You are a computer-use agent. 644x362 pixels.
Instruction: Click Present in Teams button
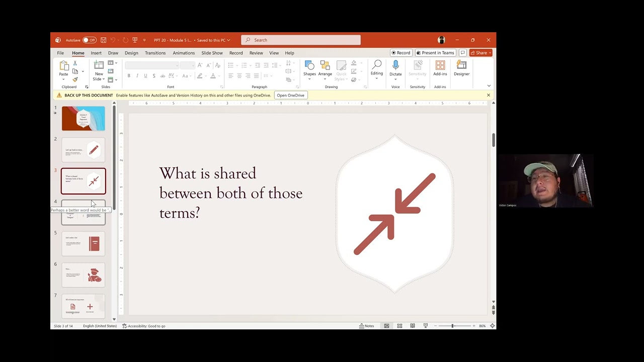(x=435, y=53)
